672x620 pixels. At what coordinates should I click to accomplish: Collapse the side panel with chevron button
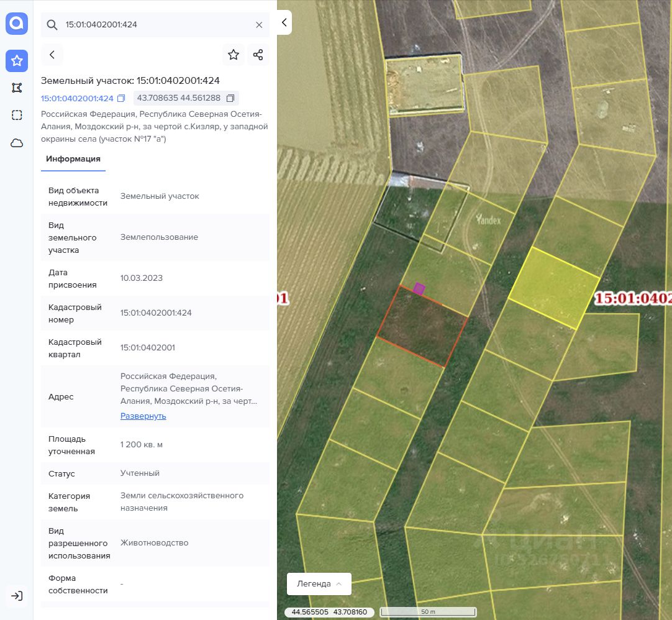(284, 22)
